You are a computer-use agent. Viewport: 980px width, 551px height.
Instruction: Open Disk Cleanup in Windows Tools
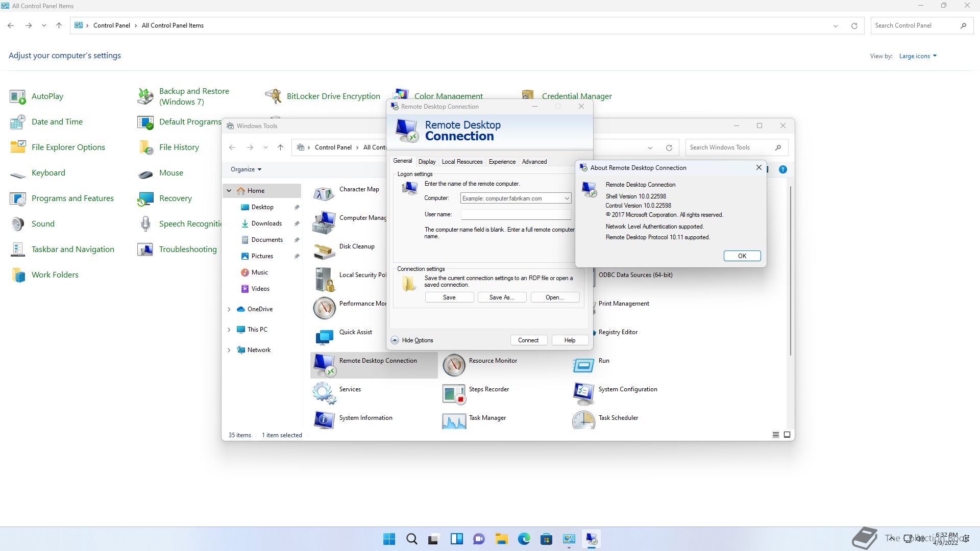(x=324, y=251)
